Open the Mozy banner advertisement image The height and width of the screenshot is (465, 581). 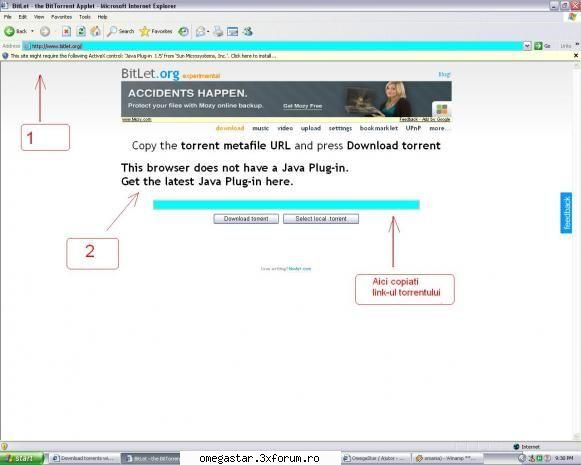pos(286,99)
